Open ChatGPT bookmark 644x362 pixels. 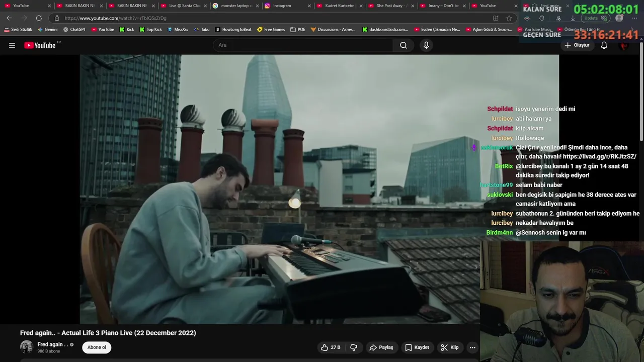[74, 30]
